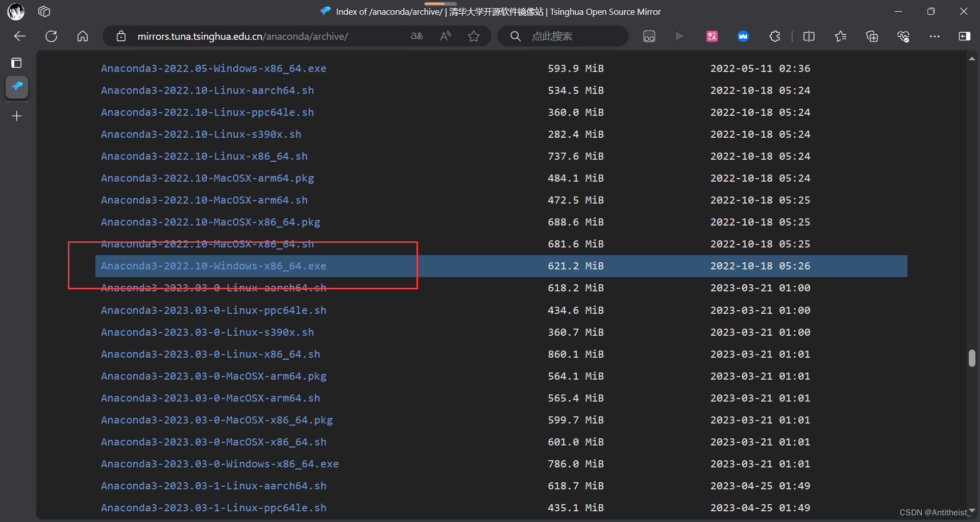This screenshot has width=980, height=522.
Task: Toggle the sidebar panel button
Action: (965, 36)
